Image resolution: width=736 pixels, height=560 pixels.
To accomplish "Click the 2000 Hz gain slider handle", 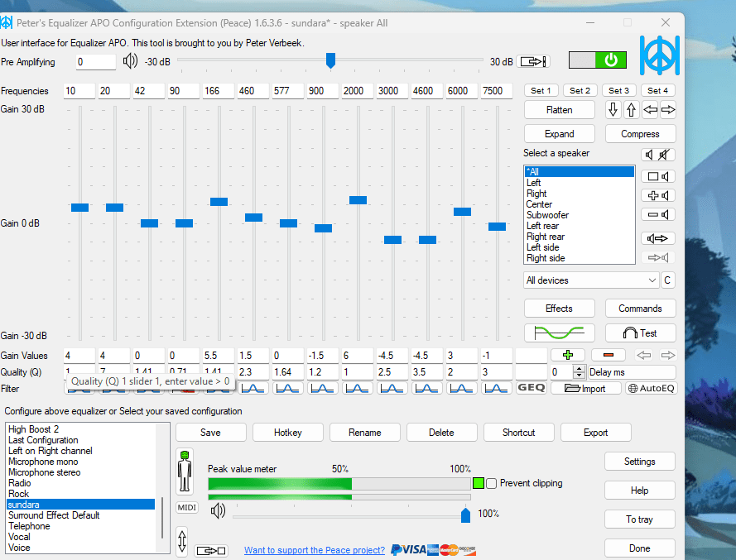I will pyautogui.click(x=358, y=200).
